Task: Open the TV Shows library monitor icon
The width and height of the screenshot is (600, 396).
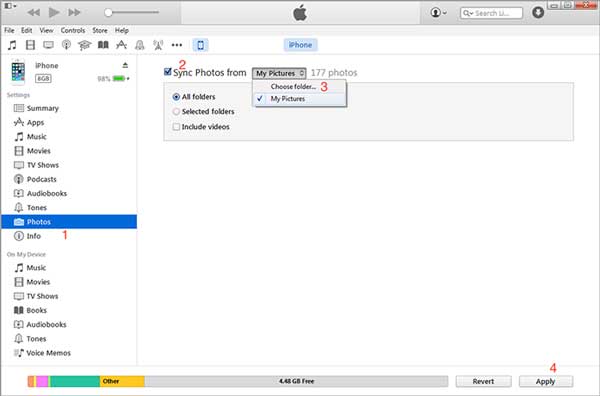Action: click(x=48, y=45)
